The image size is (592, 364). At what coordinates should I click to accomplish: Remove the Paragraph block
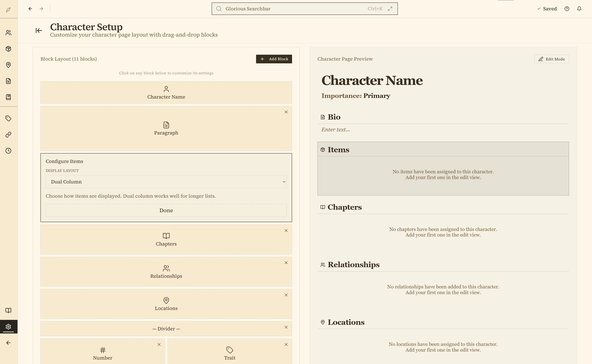point(286,112)
